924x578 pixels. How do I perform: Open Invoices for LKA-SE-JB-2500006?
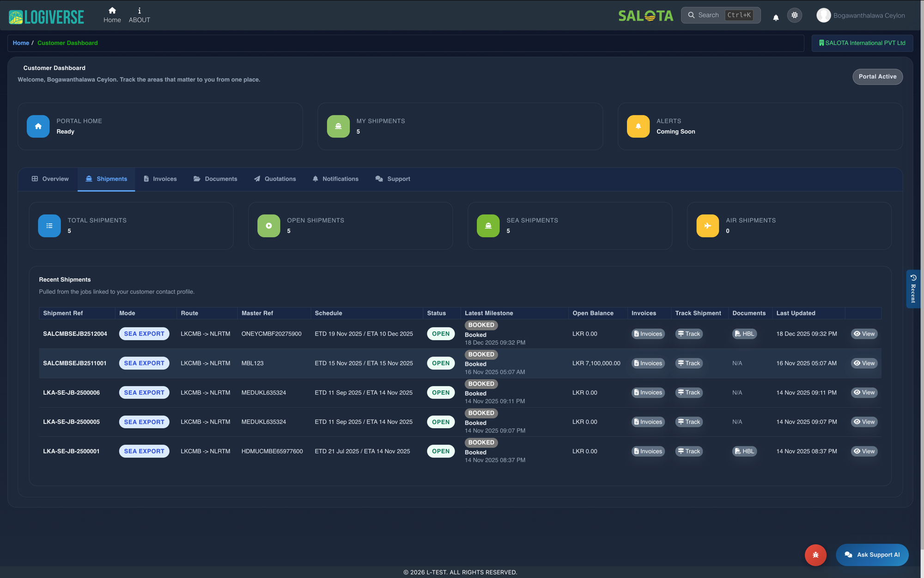[x=648, y=393]
